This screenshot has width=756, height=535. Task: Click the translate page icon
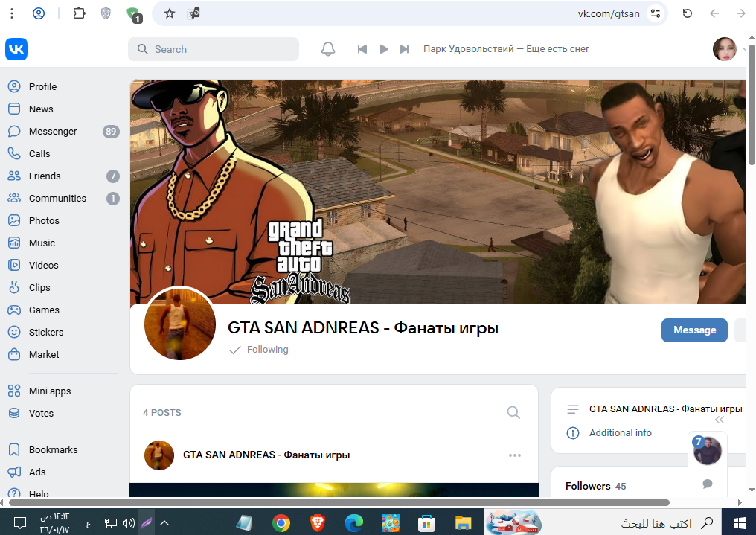click(193, 13)
